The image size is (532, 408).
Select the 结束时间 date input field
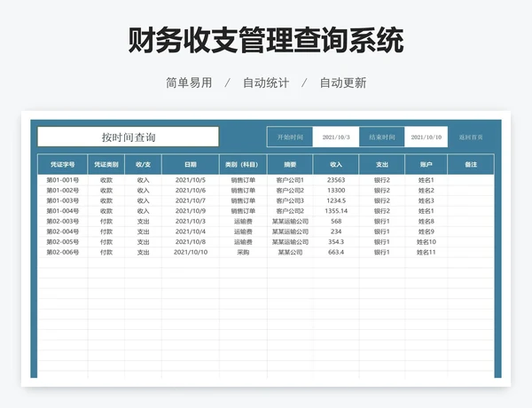(426, 137)
